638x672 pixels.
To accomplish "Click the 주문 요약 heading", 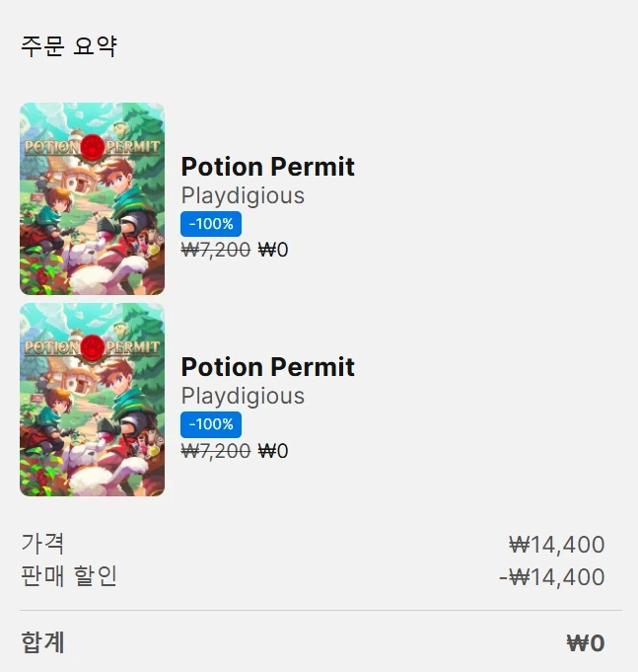I will point(69,46).
